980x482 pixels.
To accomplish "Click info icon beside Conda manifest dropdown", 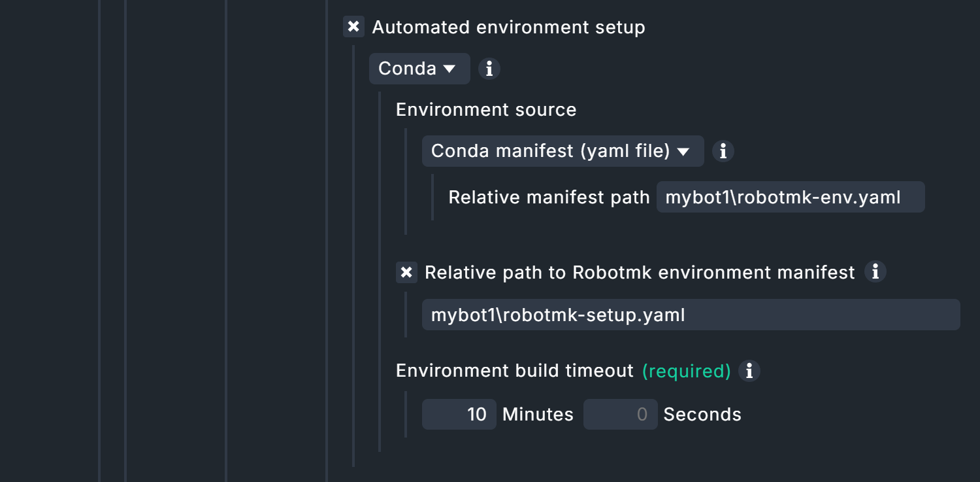I will click(x=723, y=151).
